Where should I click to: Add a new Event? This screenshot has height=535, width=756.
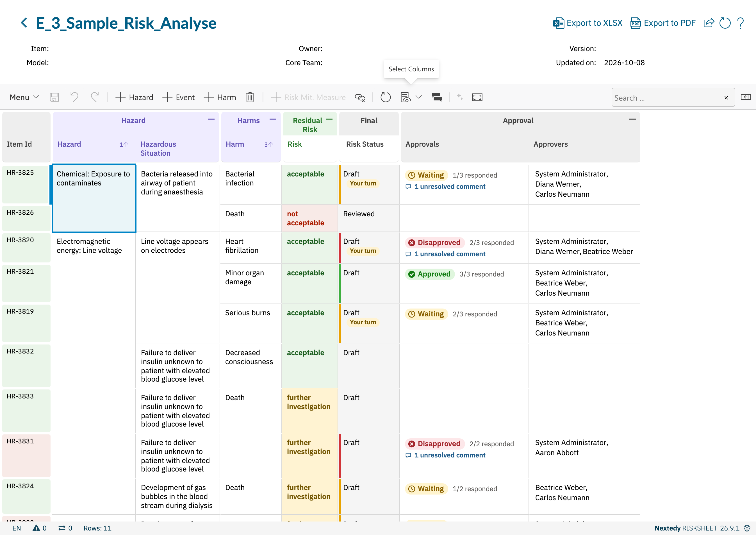click(x=178, y=97)
